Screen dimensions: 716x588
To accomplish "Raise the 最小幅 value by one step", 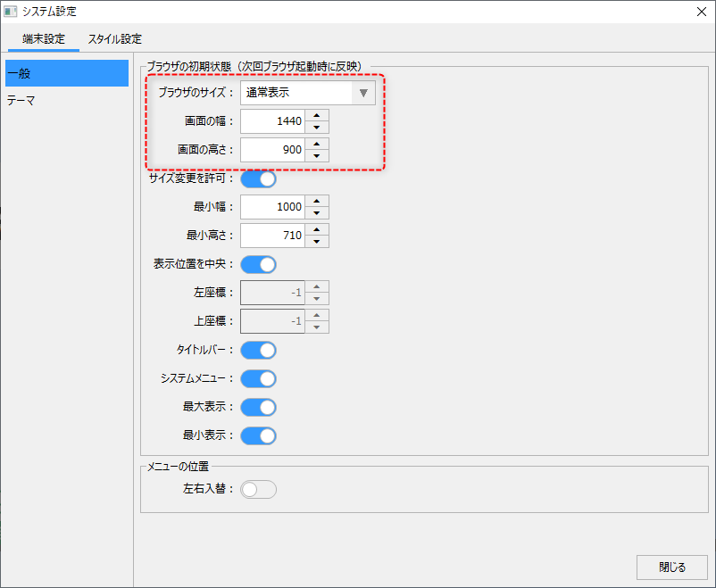I will (x=317, y=201).
